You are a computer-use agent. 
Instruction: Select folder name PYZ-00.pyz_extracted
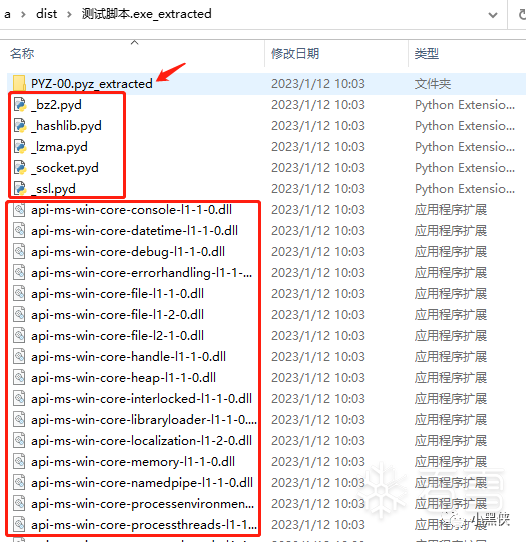click(x=92, y=83)
